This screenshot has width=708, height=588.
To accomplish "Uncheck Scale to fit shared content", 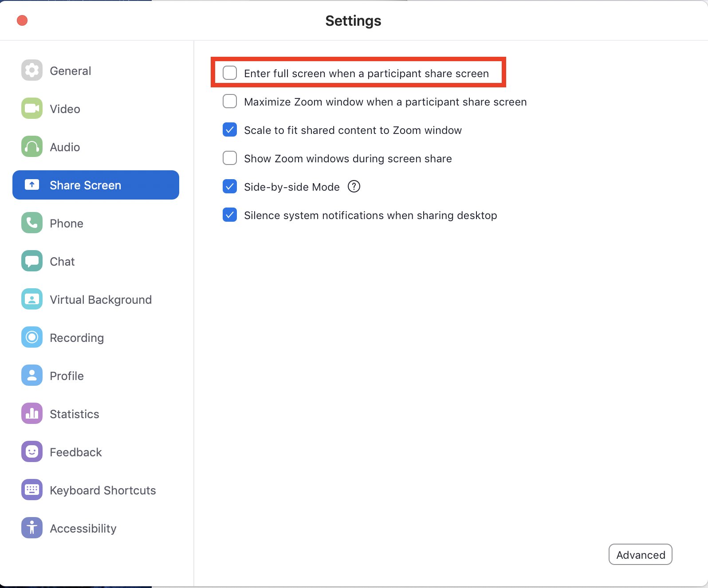I will click(x=230, y=129).
